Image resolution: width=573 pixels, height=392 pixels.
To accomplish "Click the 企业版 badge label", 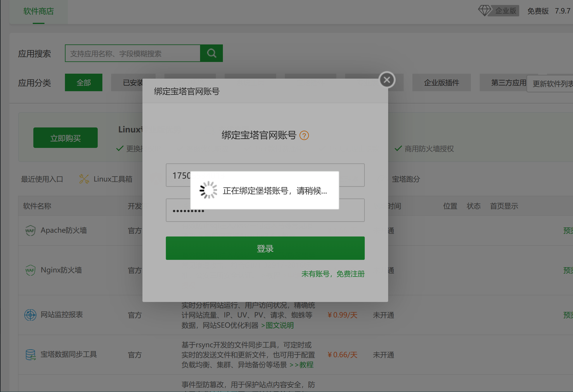I will click(505, 11).
